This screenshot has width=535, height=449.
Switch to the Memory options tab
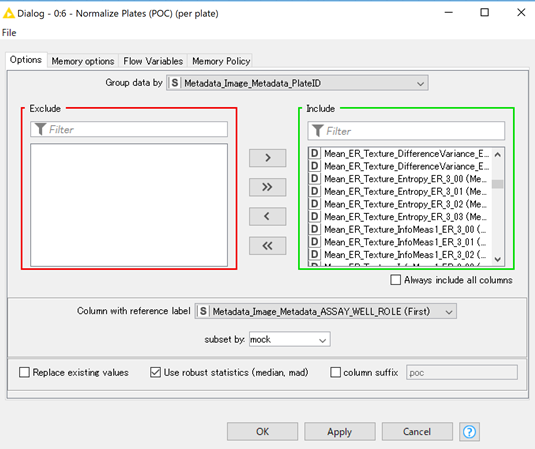(83, 61)
